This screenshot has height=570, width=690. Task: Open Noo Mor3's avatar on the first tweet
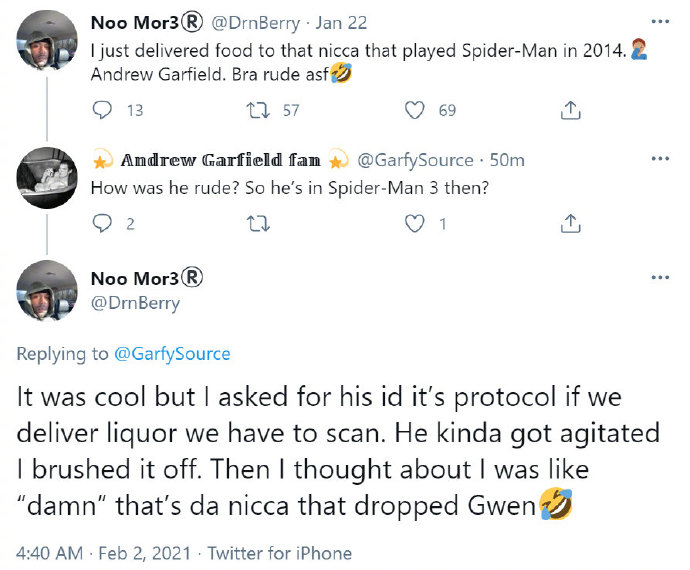coord(48,41)
